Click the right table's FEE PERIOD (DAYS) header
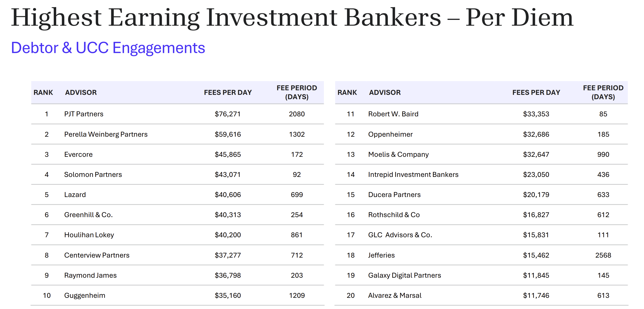 [603, 92]
